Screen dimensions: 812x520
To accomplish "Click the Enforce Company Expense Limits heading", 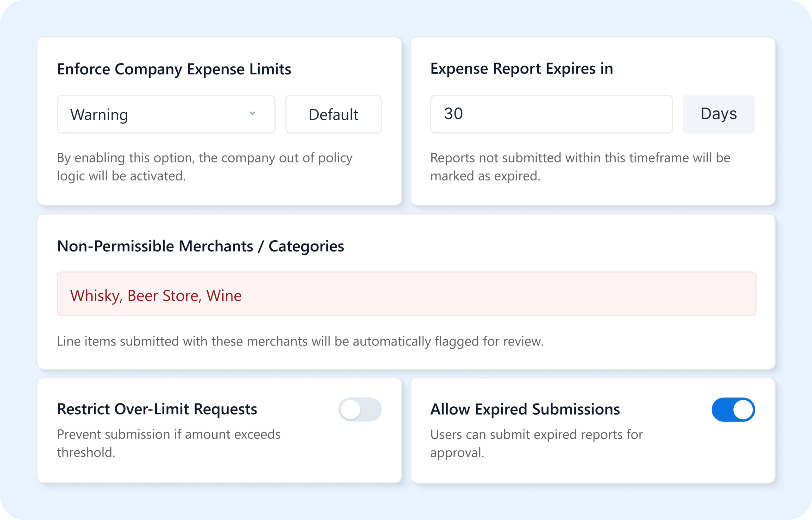I will tap(174, 69).
